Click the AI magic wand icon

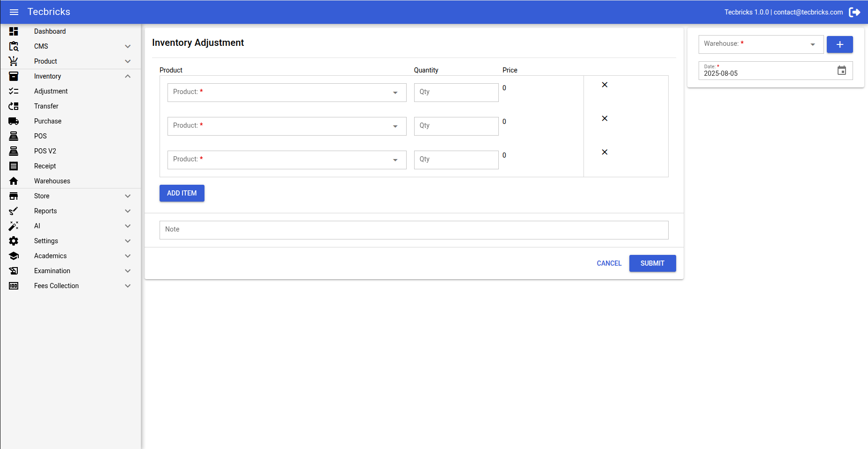14,226
